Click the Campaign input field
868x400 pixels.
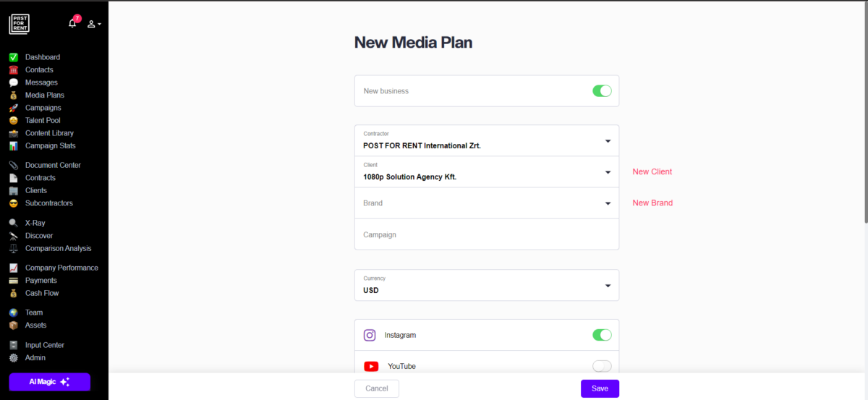[x=486, y=235]
